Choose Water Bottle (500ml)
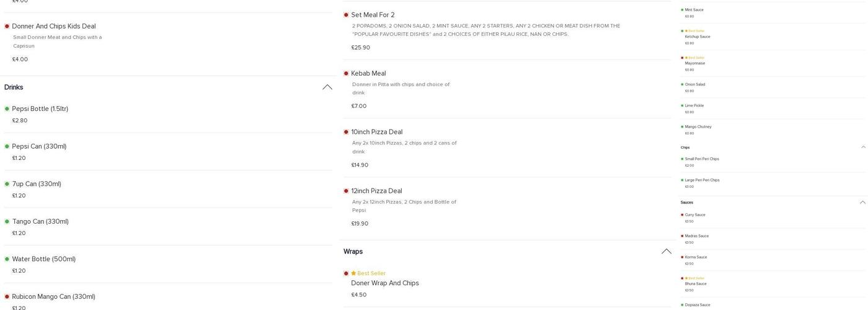Viewport: 868px width, 310px height. pos(43,259)
